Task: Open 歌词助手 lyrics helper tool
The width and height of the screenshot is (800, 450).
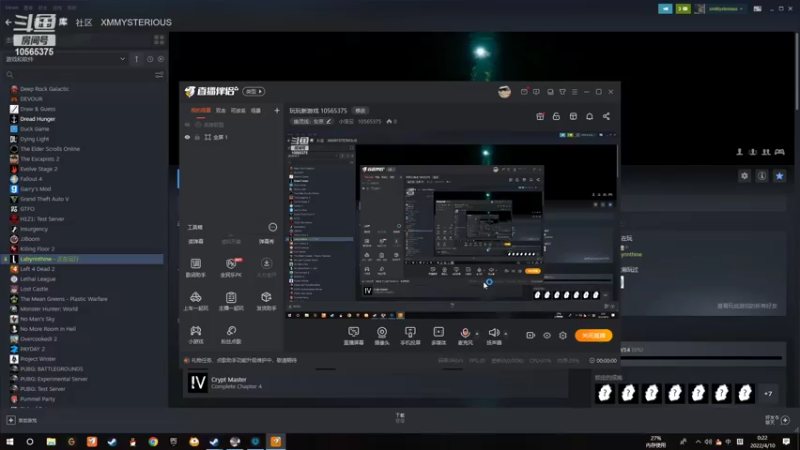Action: pyautogui.click(x=195, y=267)
